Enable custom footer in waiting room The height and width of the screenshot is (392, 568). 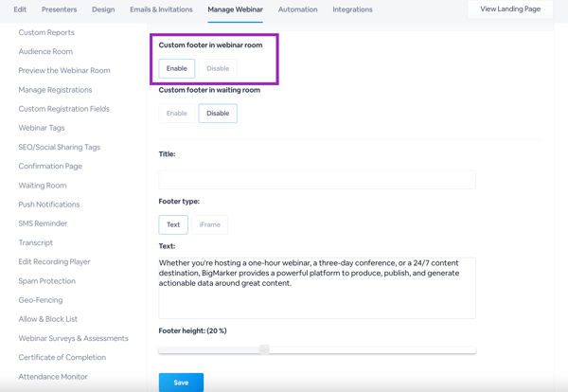click(x=177, y=114)
